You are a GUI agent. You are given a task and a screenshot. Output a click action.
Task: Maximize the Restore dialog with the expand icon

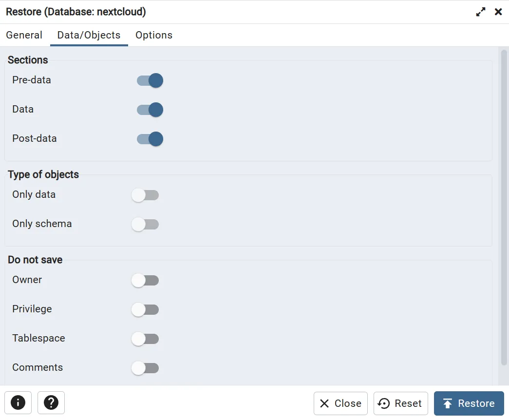[x=481, y=12]
